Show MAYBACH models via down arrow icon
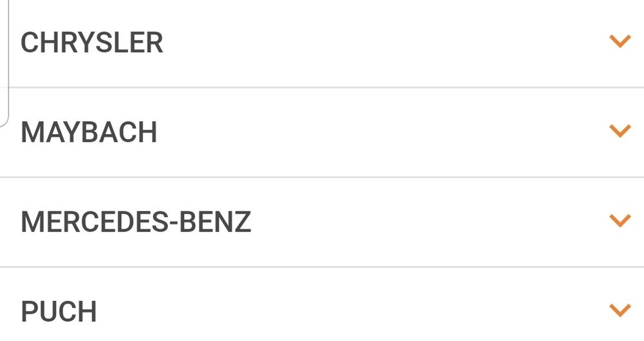Viewport: 644px width, 341px height. [620, 132]
